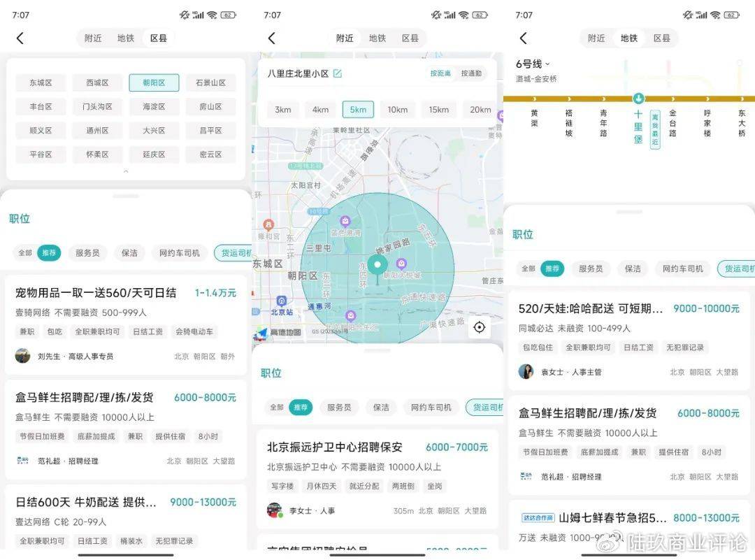This screenshot has height=560, width=755.
Task: Select 金台路 station on the subway line
Action: click(x=673, y=123)
